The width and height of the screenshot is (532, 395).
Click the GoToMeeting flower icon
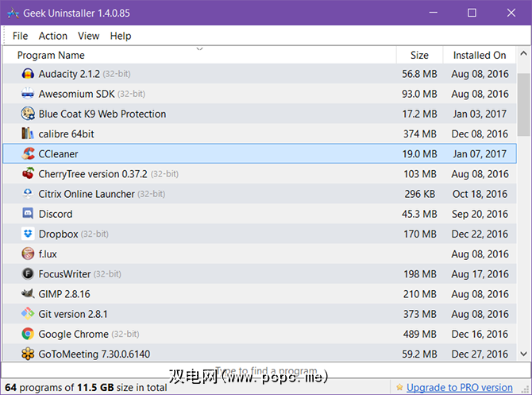point(28,354)
